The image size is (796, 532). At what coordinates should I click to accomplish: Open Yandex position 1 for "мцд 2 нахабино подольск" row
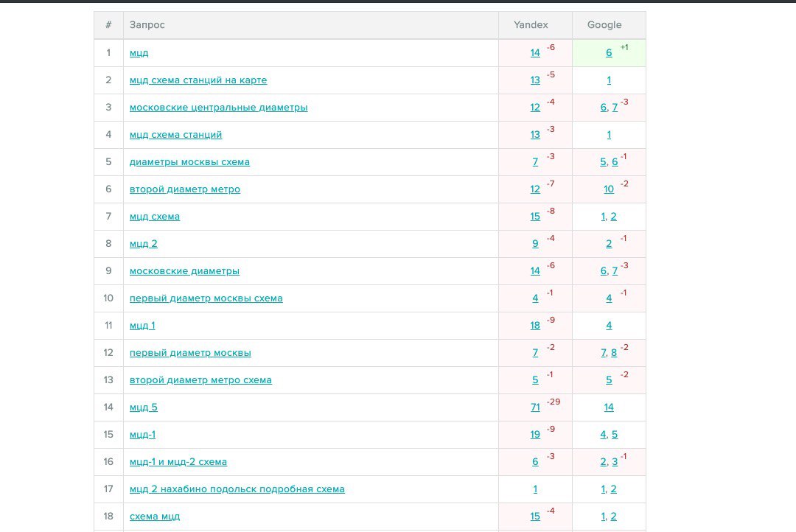pyautogui.click(x=535, y=489)
